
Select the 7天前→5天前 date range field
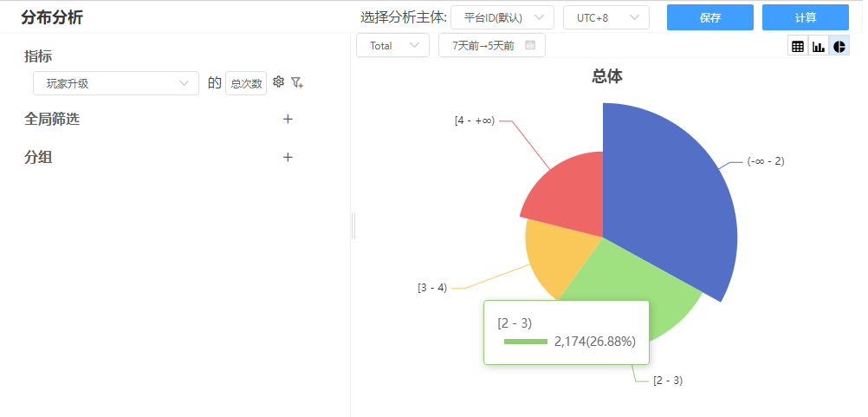[491, 45]
